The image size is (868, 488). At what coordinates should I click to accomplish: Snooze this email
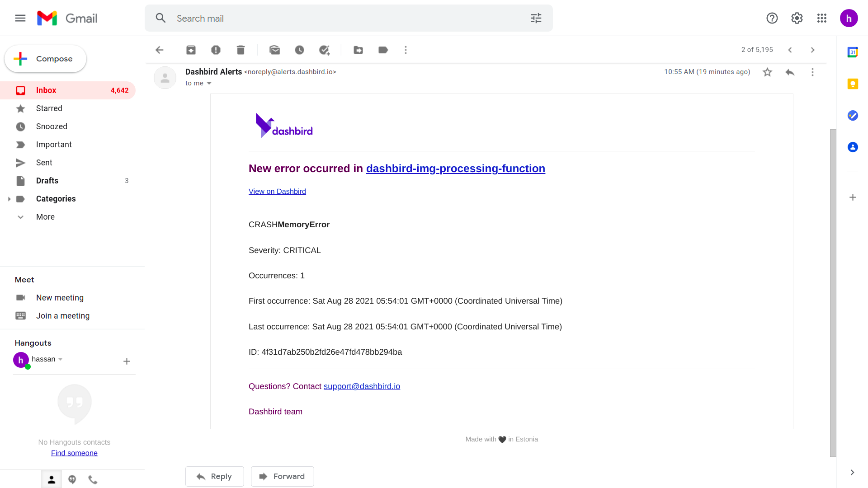[300, 50]
